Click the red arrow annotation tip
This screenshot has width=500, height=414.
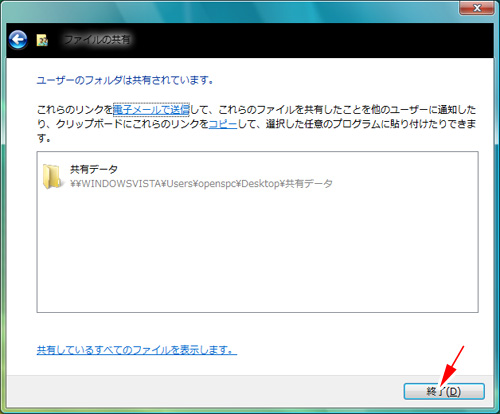pyautogui.click(x=442, y=385)
